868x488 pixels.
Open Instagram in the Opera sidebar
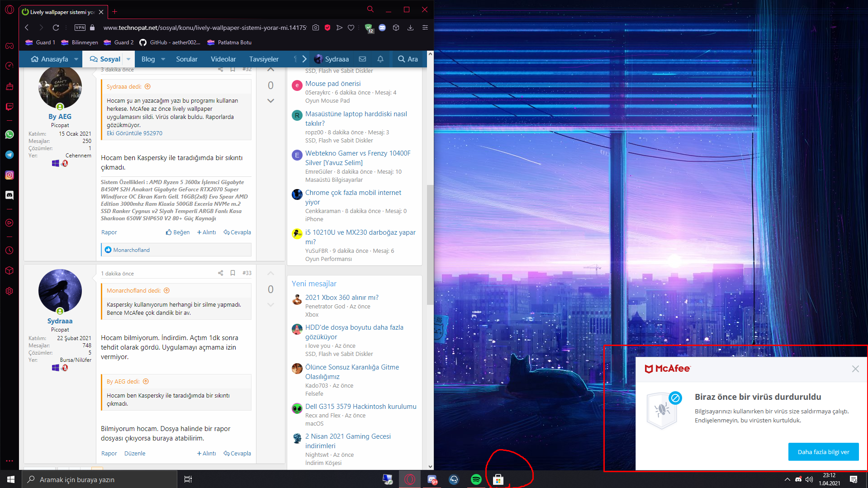pos(9,175)
